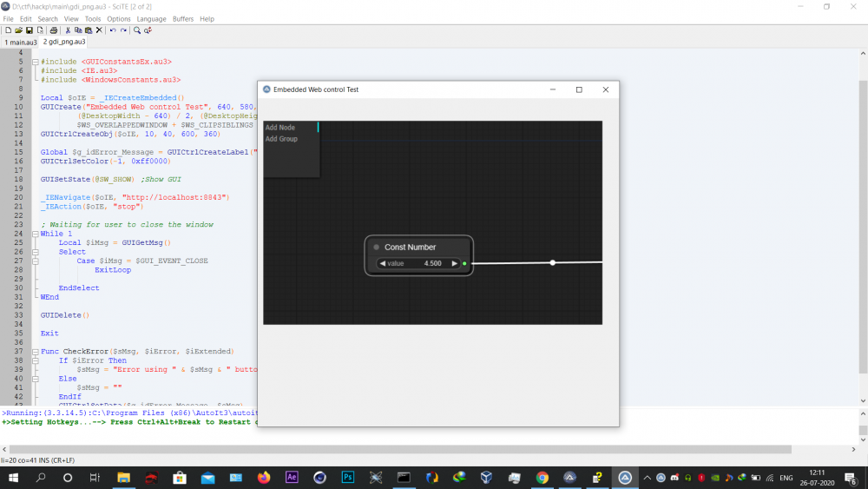The height and width of the screenshot is (489, 868).
Task: Collapse the #include fold at line 5
Action: 35,62
